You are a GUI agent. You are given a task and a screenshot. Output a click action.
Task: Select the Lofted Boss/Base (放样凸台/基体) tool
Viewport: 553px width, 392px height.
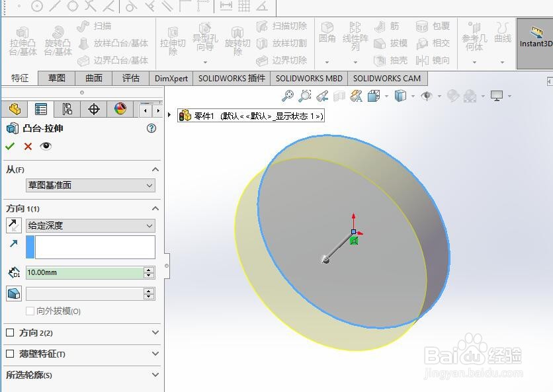point(113,44)
